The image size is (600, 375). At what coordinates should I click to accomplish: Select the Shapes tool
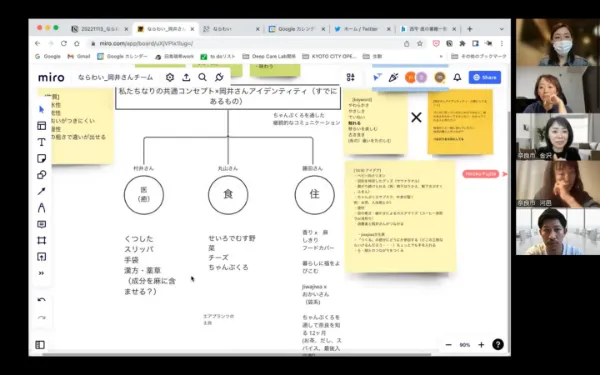point(42,175)
